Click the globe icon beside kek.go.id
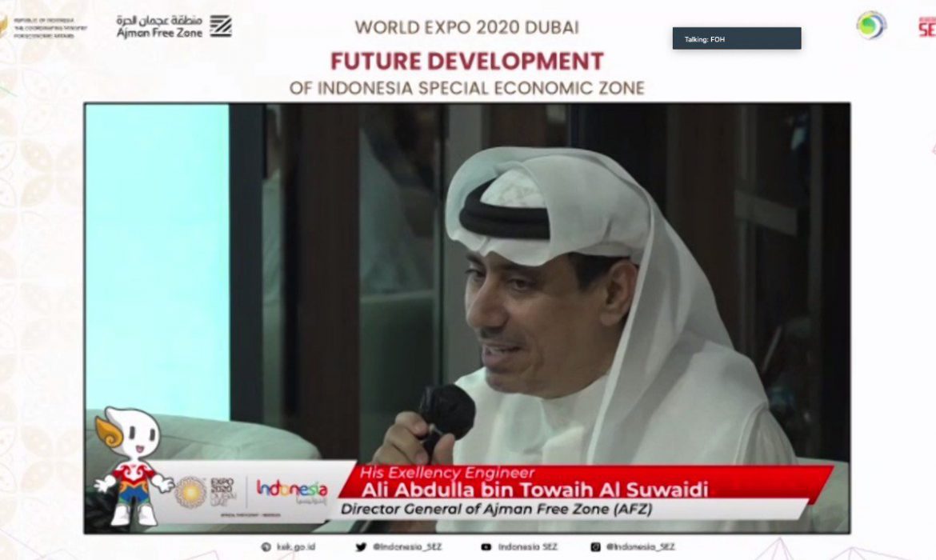This screenshot has height=560, width=936. point(266,547)
